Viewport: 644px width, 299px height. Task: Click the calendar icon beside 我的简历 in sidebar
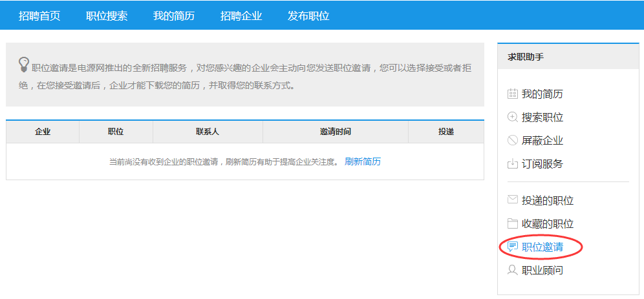coord(513,94)
